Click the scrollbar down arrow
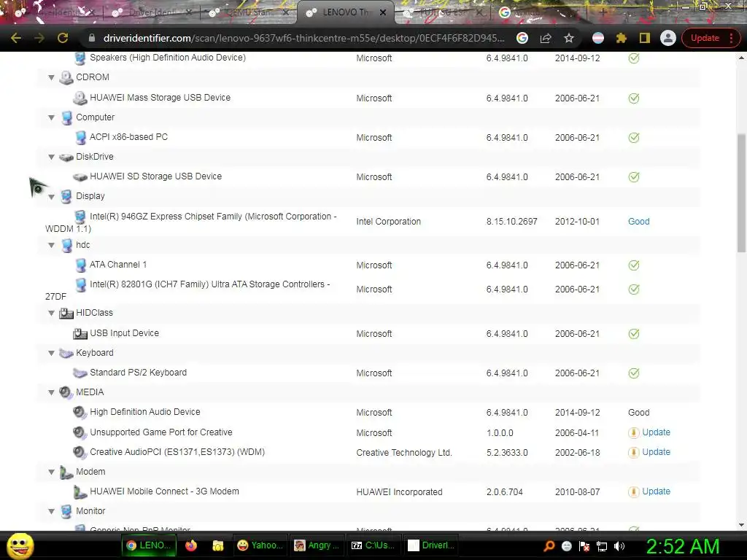This screenshot has width=747, height=560. tap(741, 525)
